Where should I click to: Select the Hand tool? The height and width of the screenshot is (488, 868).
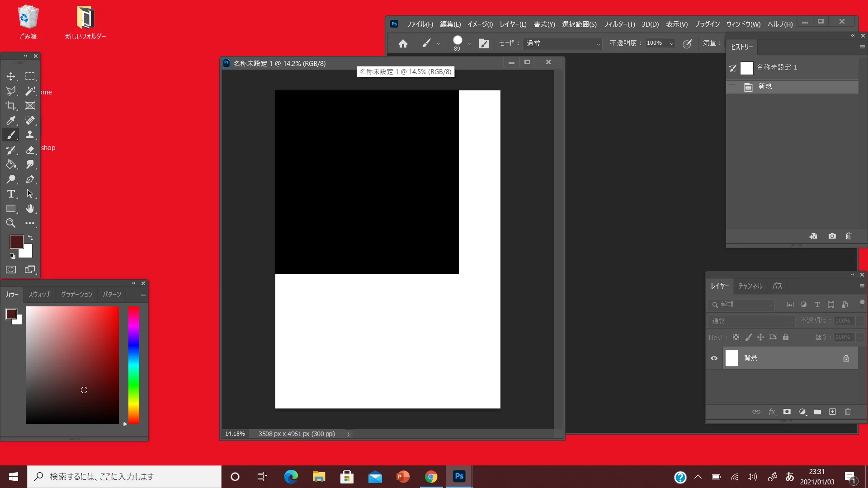pos(30,209)
